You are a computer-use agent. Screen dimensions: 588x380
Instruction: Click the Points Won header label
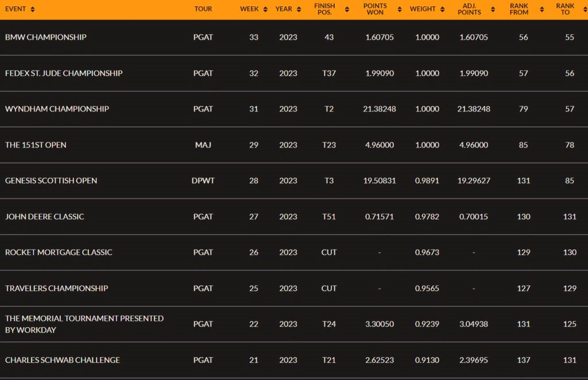coord(375,9)
